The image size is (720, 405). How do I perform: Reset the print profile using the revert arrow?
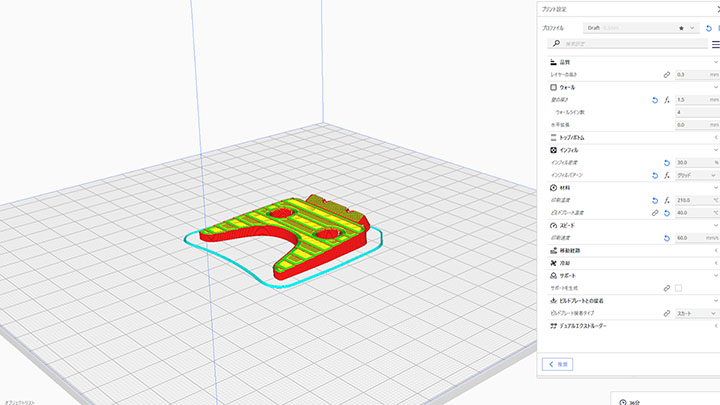click(x=708, y=29)
